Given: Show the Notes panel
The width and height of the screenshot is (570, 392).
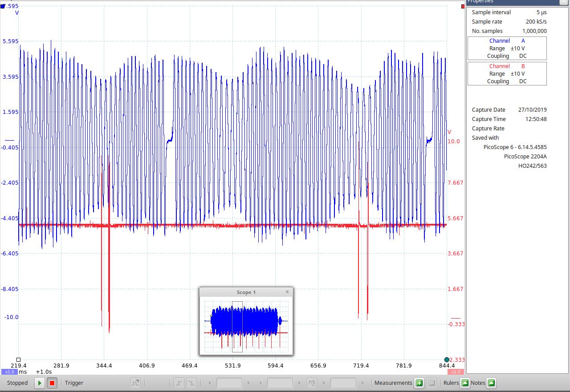Looking at the screenshot, I should (491, 383).
